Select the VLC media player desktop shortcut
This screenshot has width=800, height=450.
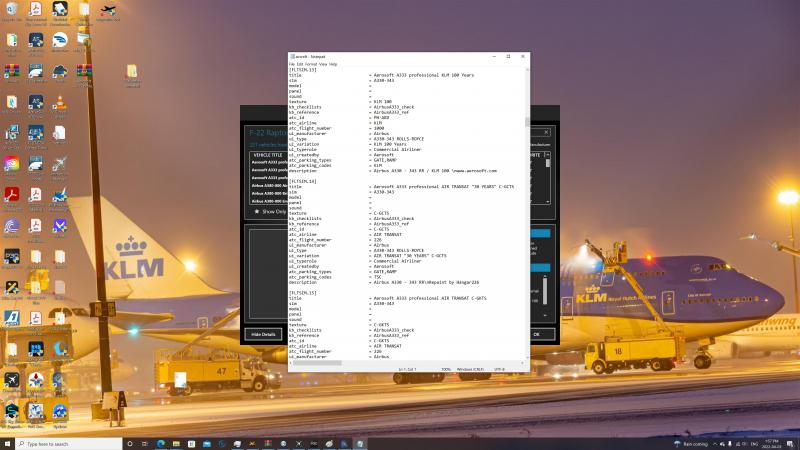[60, 104]
